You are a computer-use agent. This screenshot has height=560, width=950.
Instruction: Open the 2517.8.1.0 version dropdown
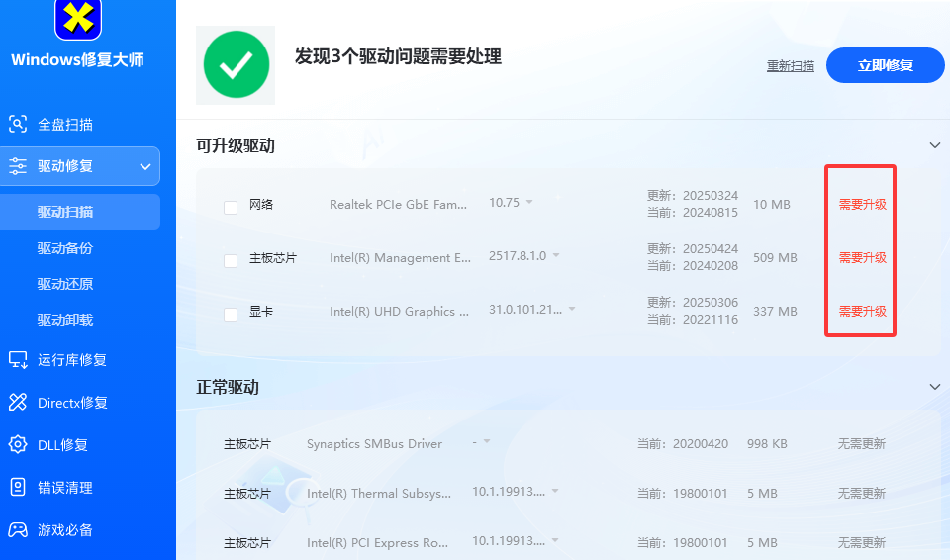[x=555, y=255]
